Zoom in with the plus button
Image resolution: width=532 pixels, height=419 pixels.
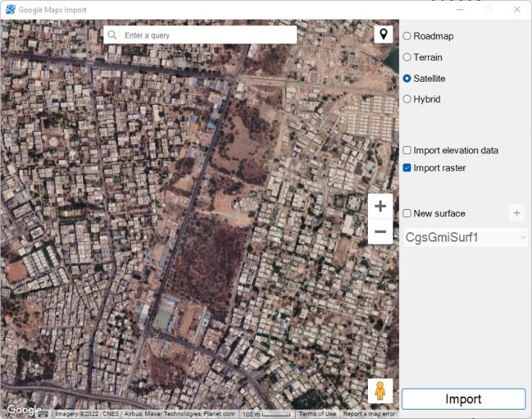[380, 206]
